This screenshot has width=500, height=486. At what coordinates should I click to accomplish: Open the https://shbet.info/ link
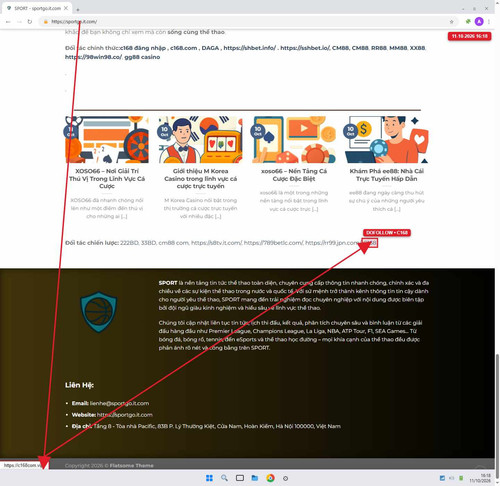coord(249,48)
